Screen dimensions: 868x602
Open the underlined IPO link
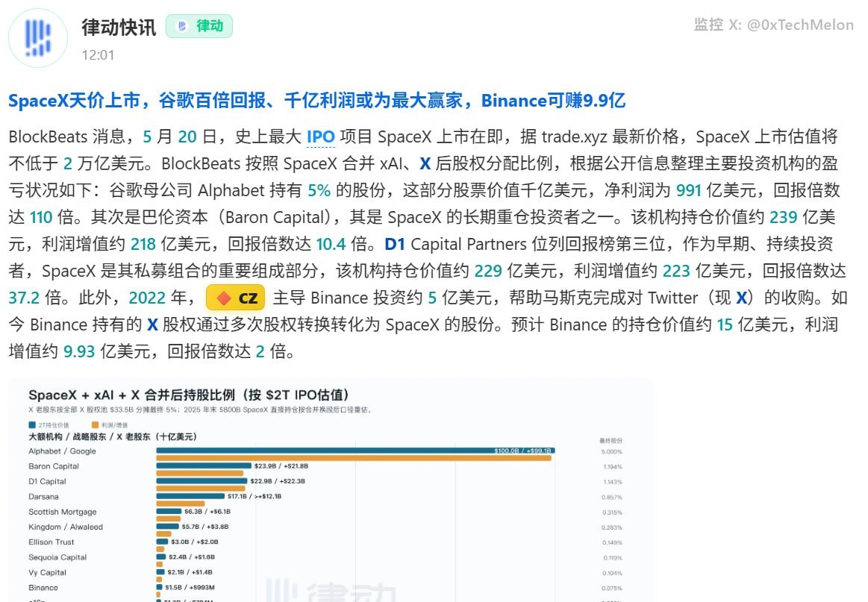pos(321,137)
